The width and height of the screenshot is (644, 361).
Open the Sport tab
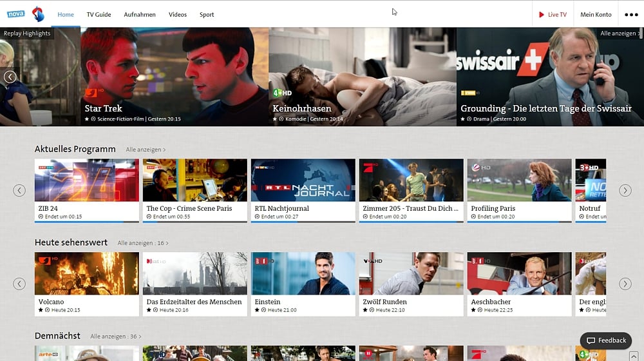click(207, 14)
